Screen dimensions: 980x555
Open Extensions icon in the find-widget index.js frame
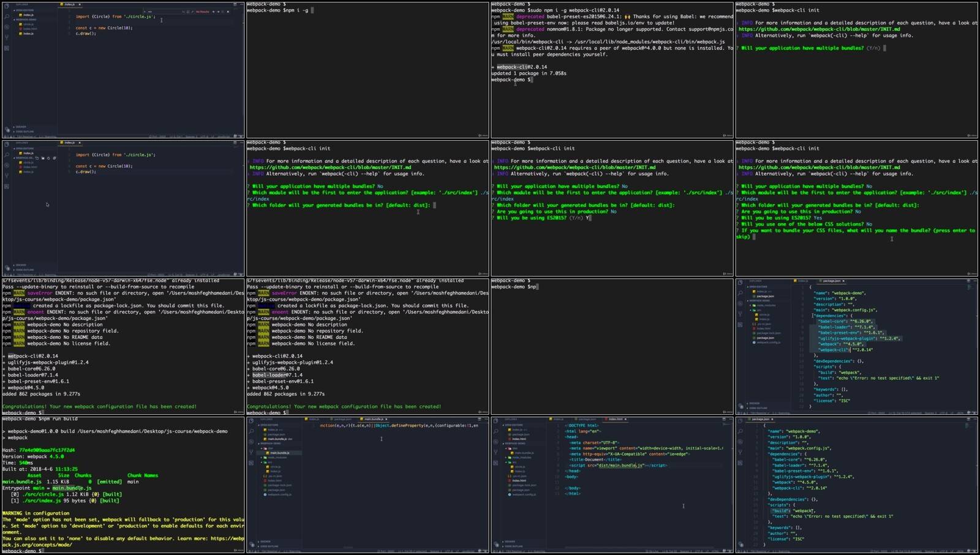(7, 48)
